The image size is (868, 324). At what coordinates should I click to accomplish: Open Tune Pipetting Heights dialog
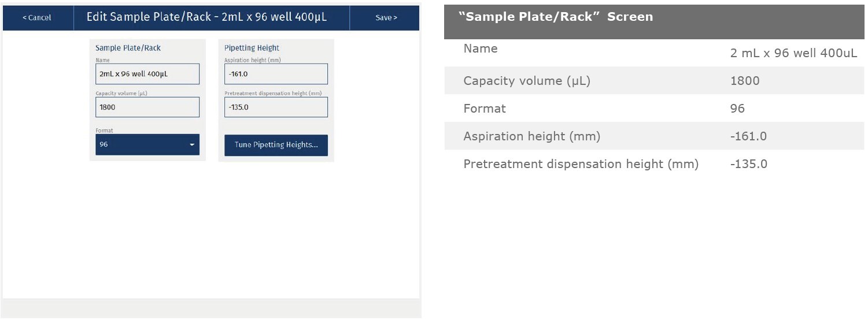click(x=276, y=145)
